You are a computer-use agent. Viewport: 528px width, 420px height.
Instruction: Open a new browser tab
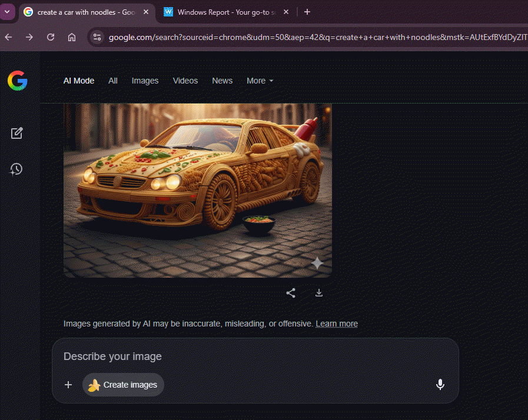[307, 12]
